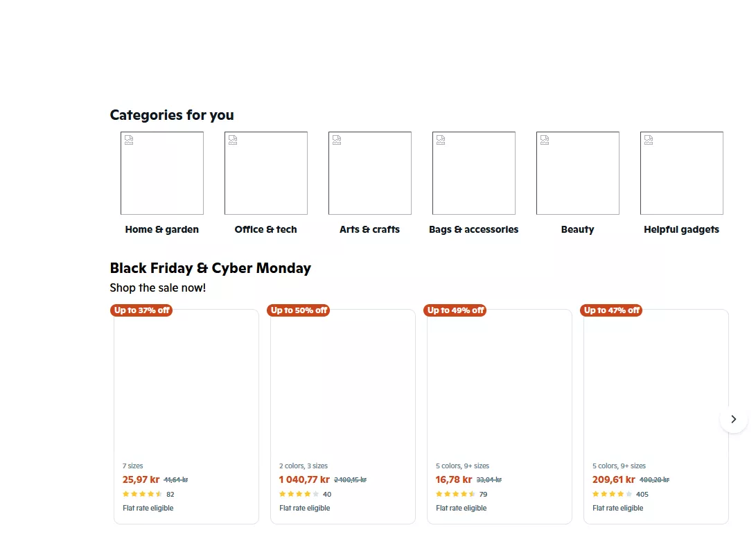Click the Up to 50% off badge
756x539 pixels.
(x=299, y=310)
